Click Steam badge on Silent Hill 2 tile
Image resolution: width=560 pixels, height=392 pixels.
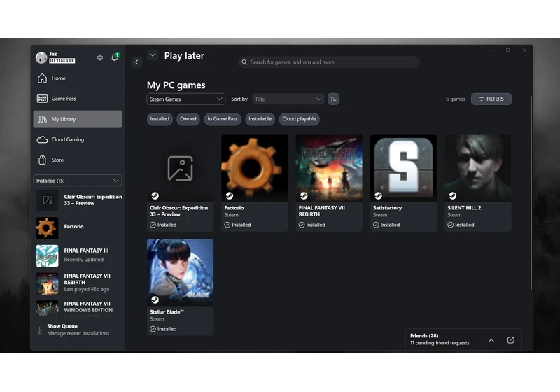452,195
